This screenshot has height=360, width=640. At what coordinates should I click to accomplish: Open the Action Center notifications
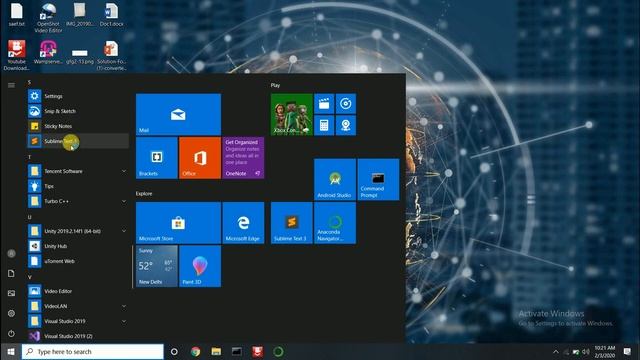coord(627,351)
